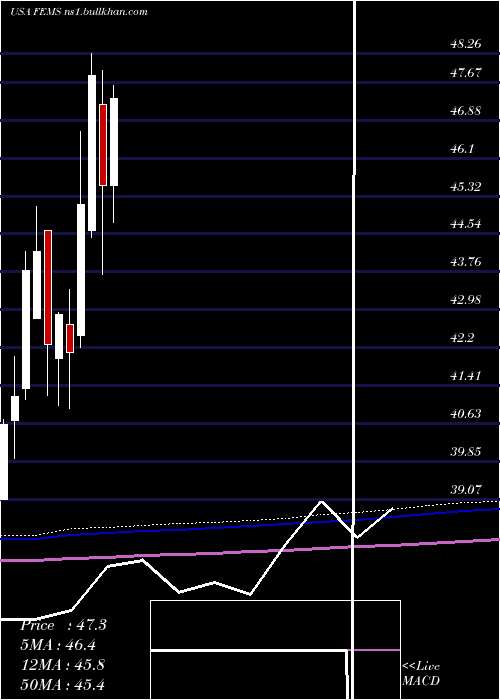This screenshot has width=500, height=700.
Task: Click the 42.2 price level label
Action: [x=462, y=338]
